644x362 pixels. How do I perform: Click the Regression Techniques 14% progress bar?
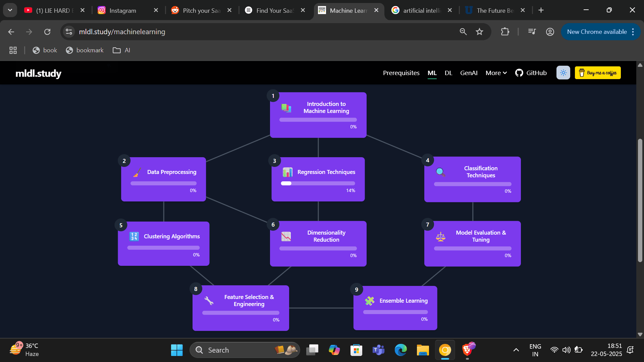click(318, 183)
